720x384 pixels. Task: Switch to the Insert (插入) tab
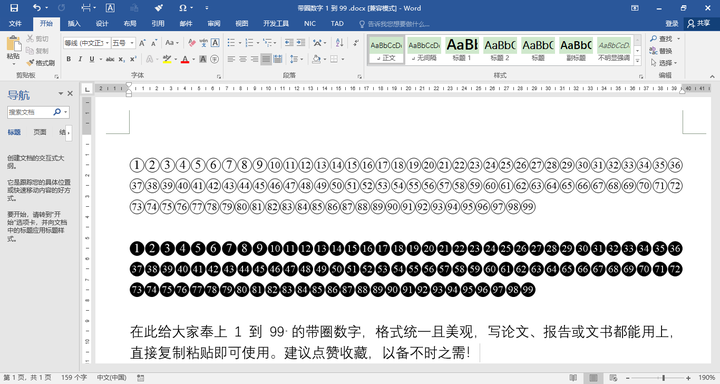(x=74, y=23)
